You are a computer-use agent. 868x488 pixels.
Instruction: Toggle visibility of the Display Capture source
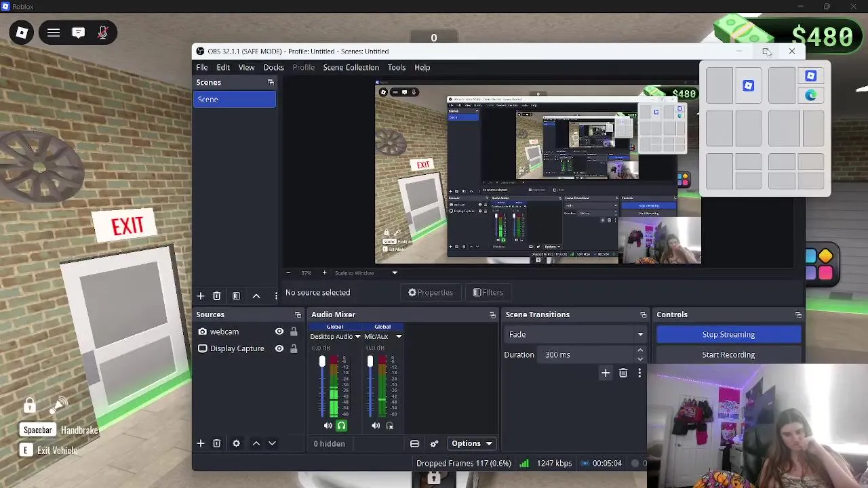click(279, 348)
